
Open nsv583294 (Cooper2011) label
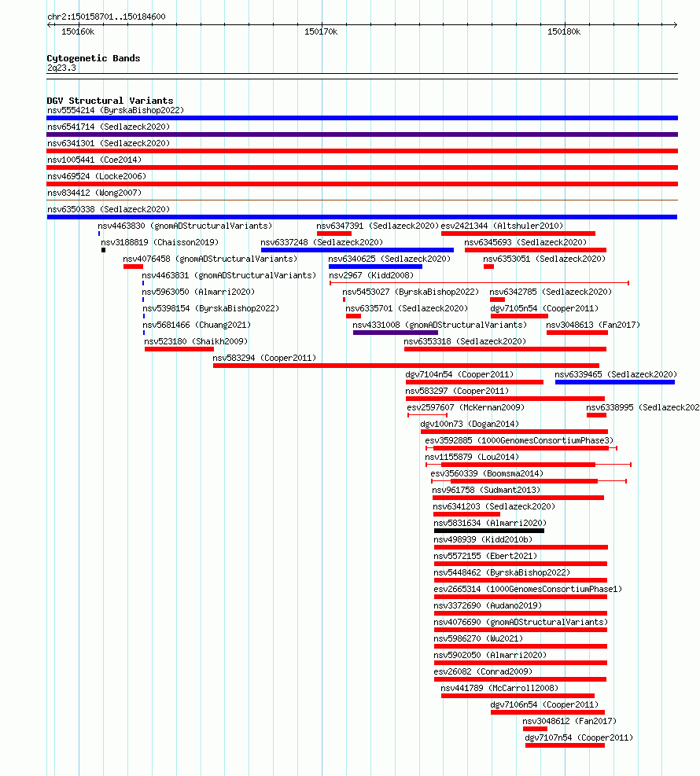pos(264,358)
